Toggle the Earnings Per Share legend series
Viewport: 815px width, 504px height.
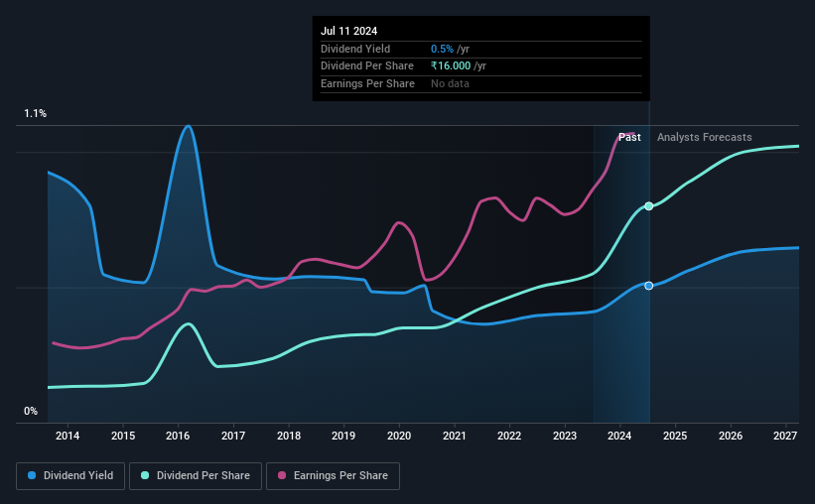pyautogui.click(x=333, y=476)
